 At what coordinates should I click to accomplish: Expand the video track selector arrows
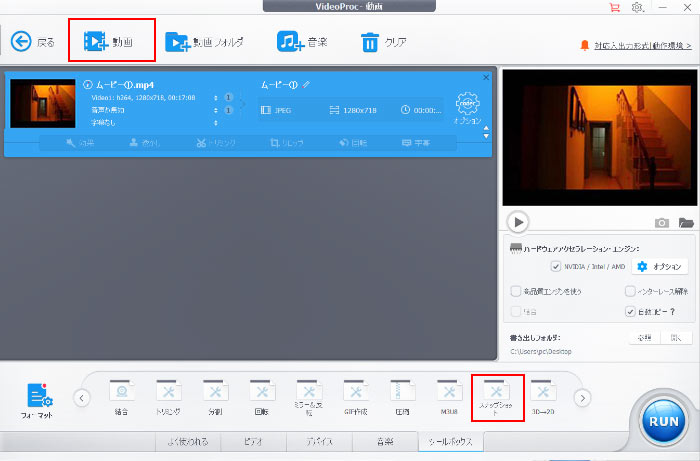[217, 97]
